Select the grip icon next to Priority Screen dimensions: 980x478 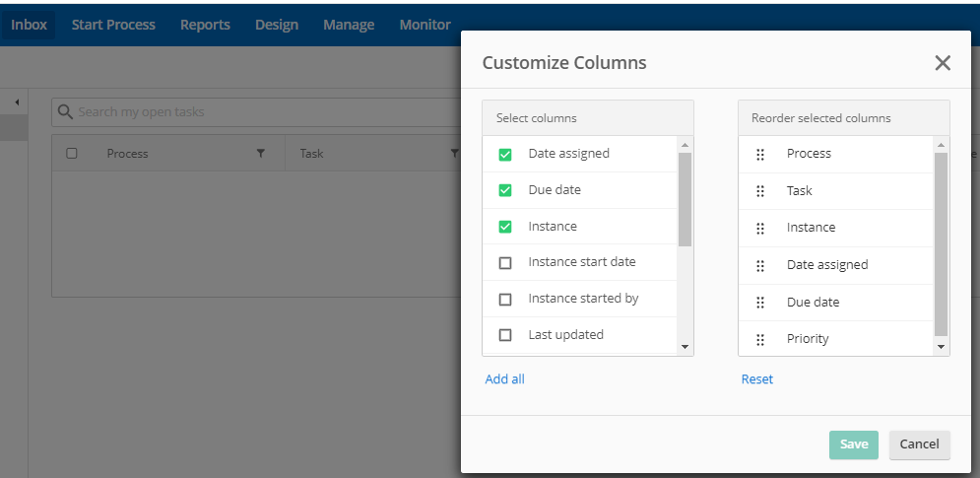click(760, 340)
